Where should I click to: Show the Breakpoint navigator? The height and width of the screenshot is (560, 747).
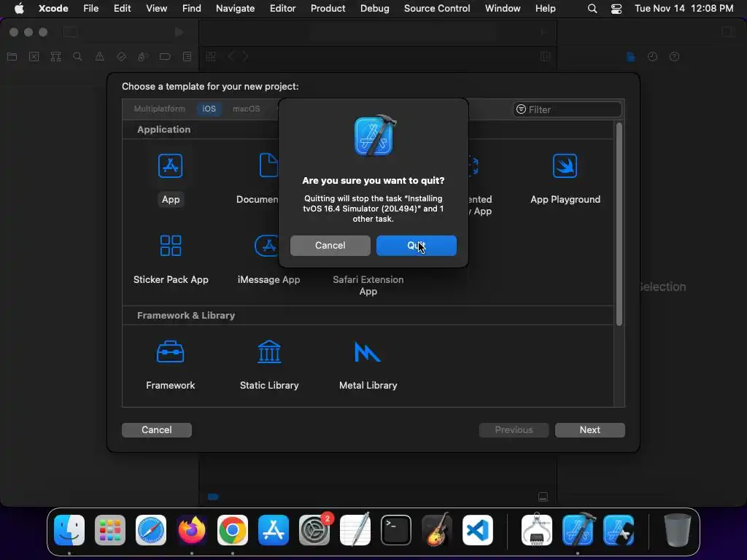[x=165, y=57]
